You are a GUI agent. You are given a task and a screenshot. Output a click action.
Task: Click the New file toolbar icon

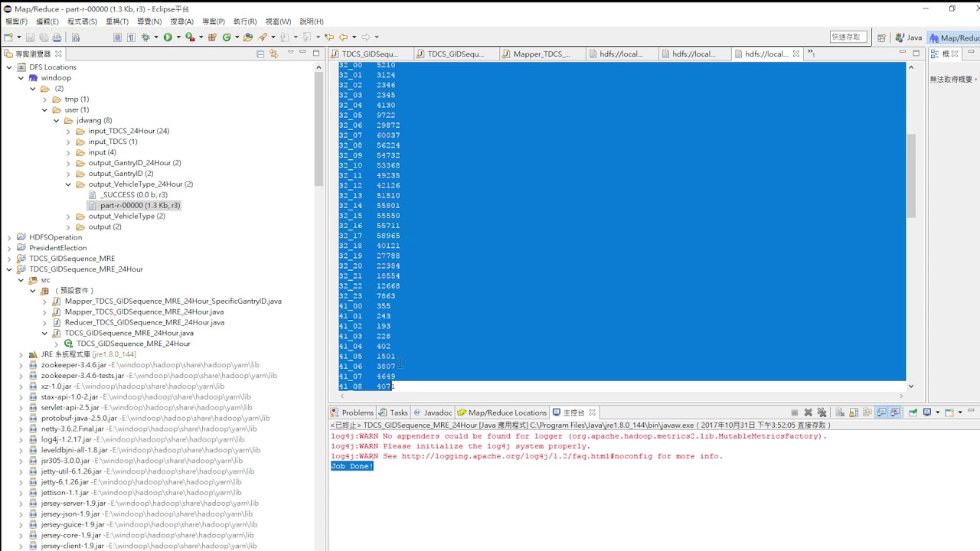point(8,37)
